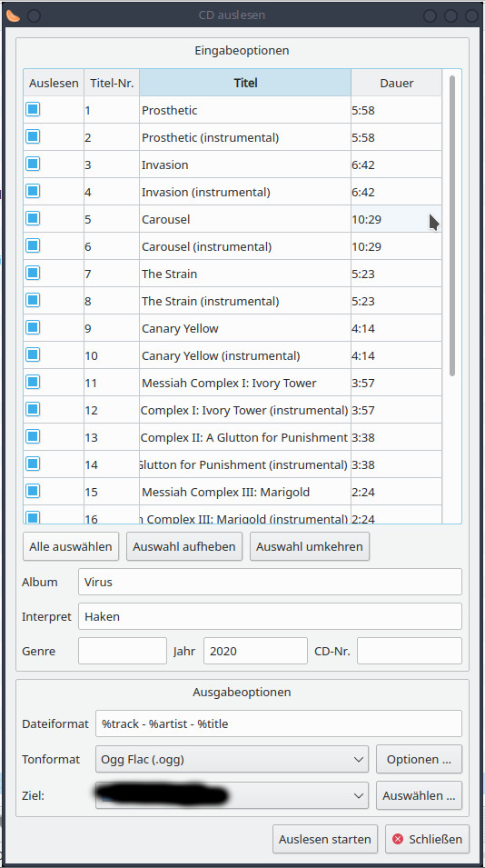The height and width of the screenshot is (868, 485).
Task: Uncheck track 6 Carousel (instrumental) checkbox
Action: pos(33,245)
